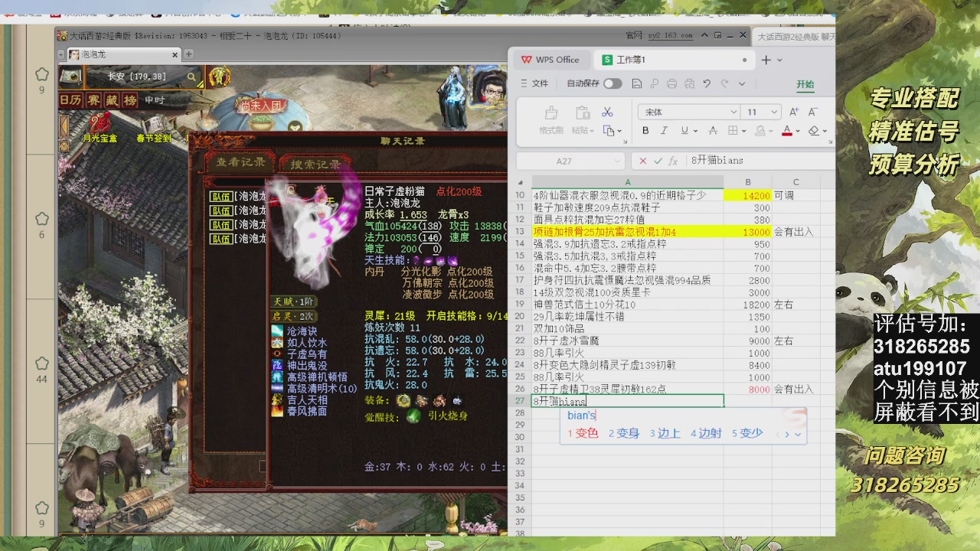Apply bold formatting with B button
Image resolution: width=980 pixels, height=551 pixels.
(x=645, y=131)
